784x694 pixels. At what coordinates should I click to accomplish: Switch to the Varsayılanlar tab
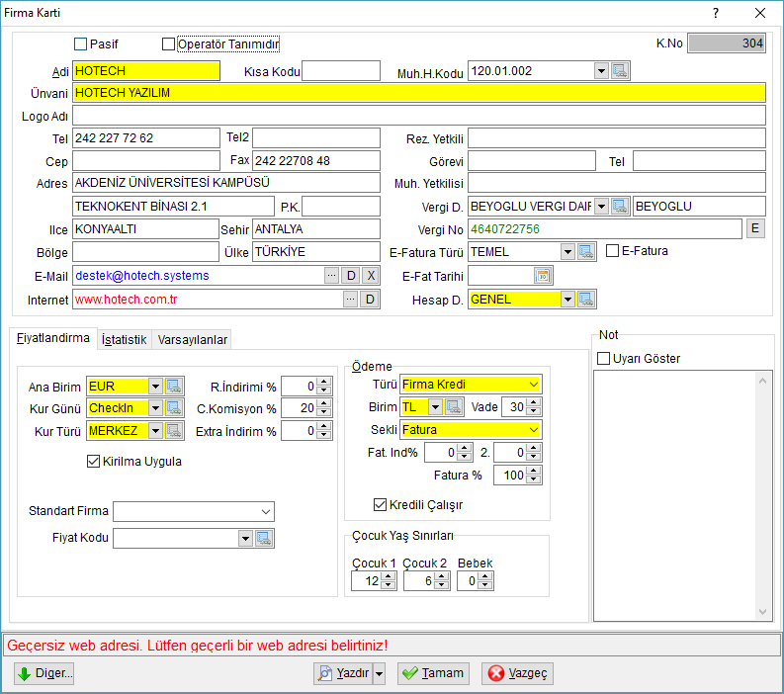[x=193, y=339]
